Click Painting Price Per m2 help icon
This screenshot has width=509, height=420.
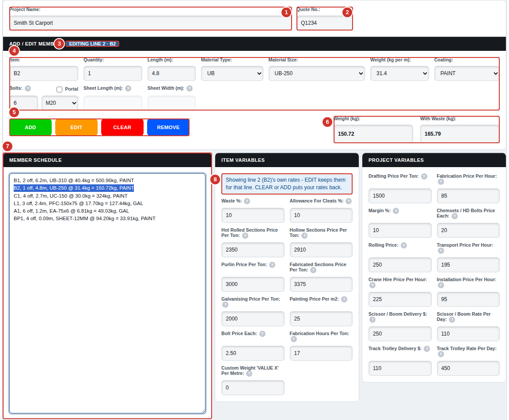344,299
